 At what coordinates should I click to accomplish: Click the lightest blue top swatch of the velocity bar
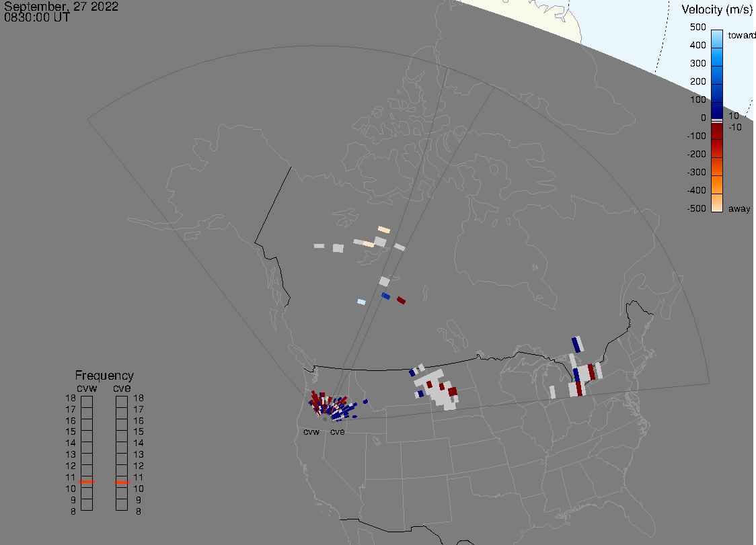click(717, 38)
